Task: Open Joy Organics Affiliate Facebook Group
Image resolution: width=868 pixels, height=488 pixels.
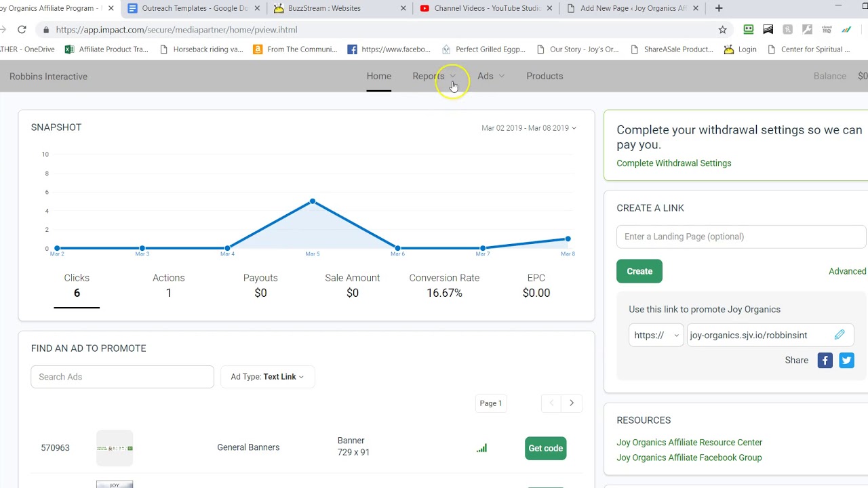Action: click(689, 457)
